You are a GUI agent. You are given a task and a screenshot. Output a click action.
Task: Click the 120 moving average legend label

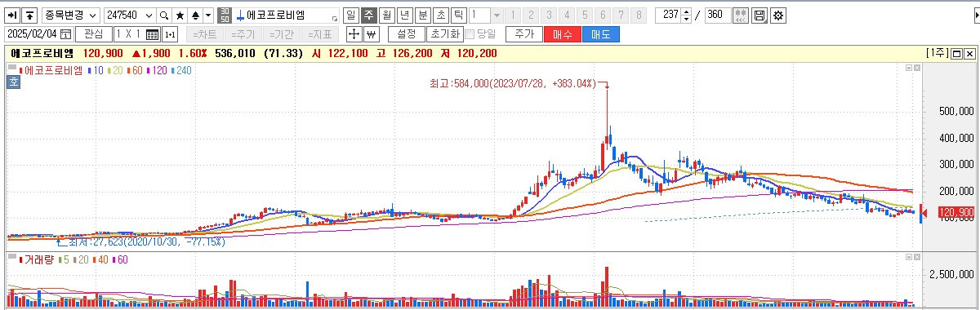tap(160, 71)
